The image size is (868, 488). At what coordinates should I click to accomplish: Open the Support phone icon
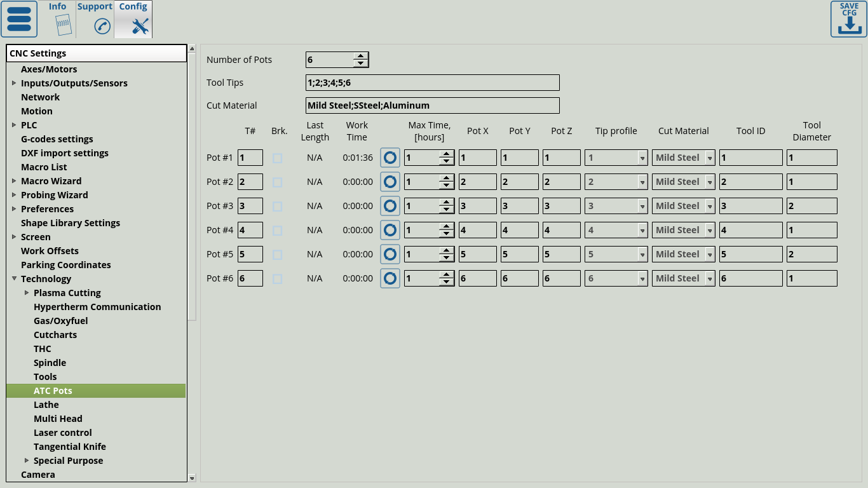pyautogui.click(x=102, y=26)
